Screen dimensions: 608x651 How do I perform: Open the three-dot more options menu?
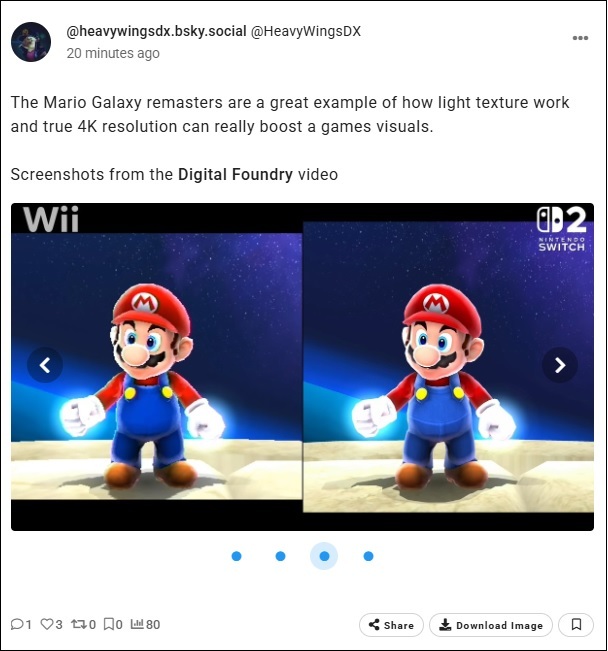point(580,38)
